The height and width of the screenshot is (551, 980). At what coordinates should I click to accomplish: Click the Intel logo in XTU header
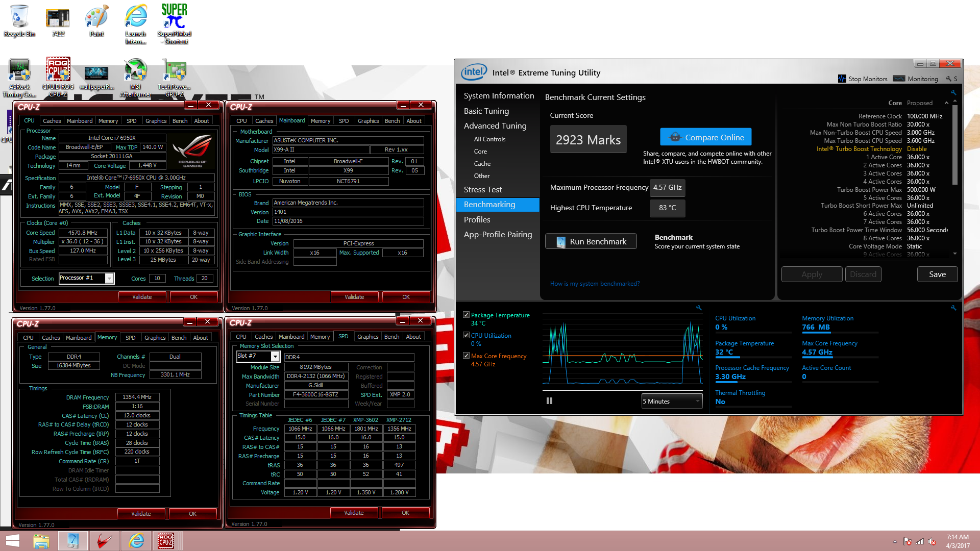pos(474,72)
